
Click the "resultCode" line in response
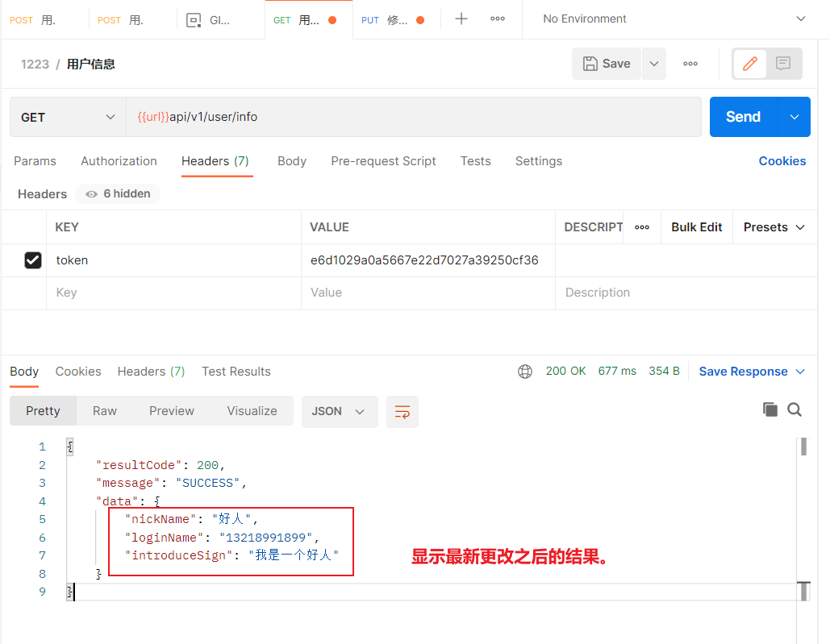pos(161,465)
